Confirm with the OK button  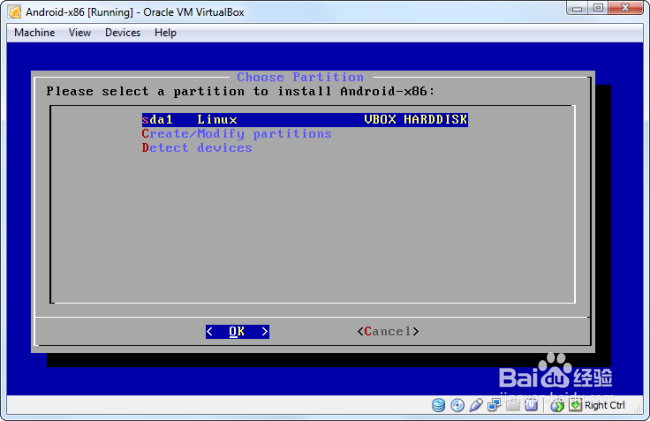coord(237,331)
